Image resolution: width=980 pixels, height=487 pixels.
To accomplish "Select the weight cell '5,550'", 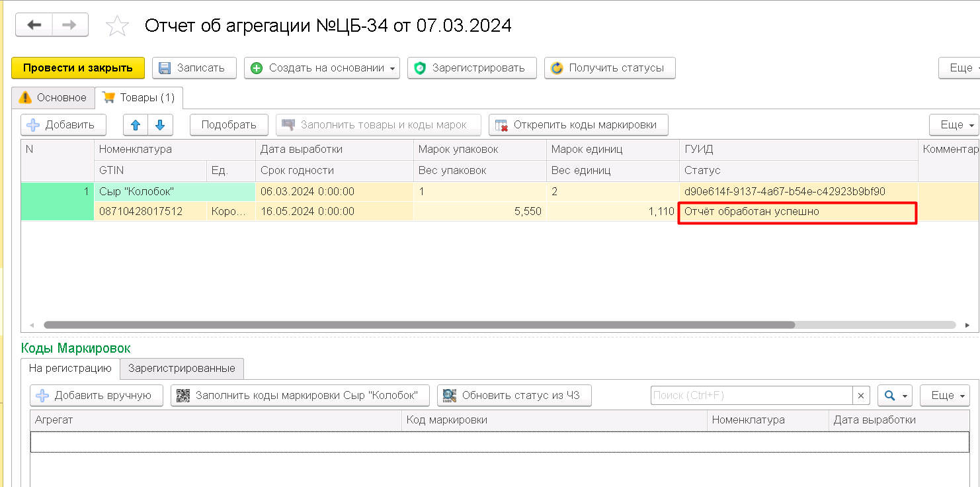I will 479,212.
